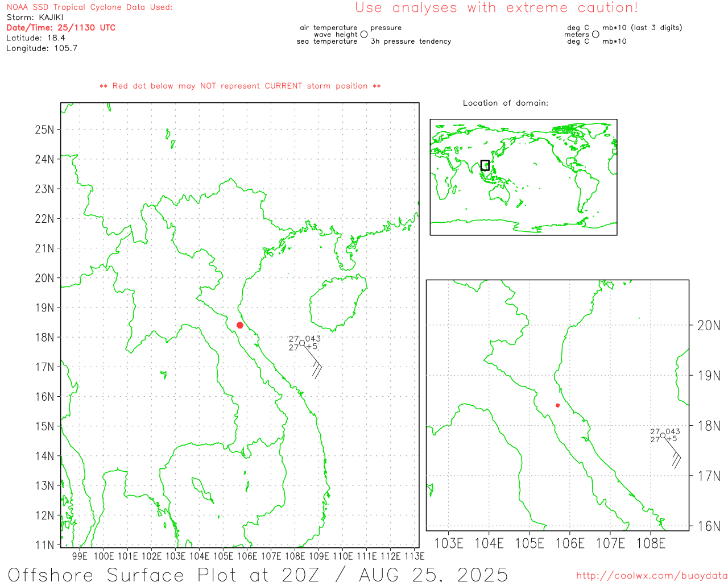Click the 'sea temperature' legend label

click(327, 41)
